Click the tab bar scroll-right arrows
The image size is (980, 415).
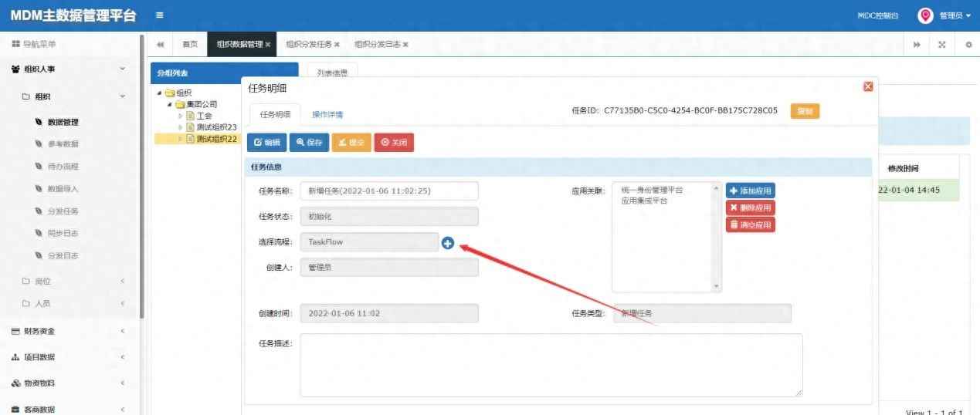(x=917, y=45)
